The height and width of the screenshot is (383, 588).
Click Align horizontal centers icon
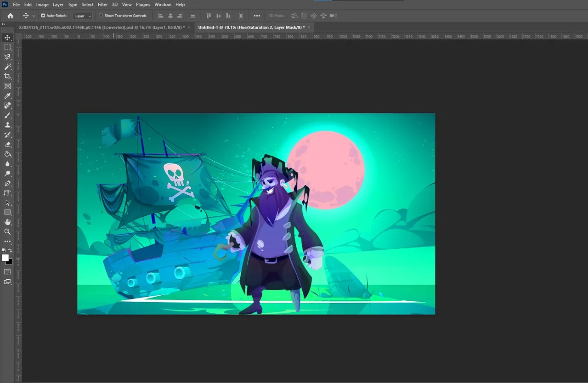click(170, 16)
